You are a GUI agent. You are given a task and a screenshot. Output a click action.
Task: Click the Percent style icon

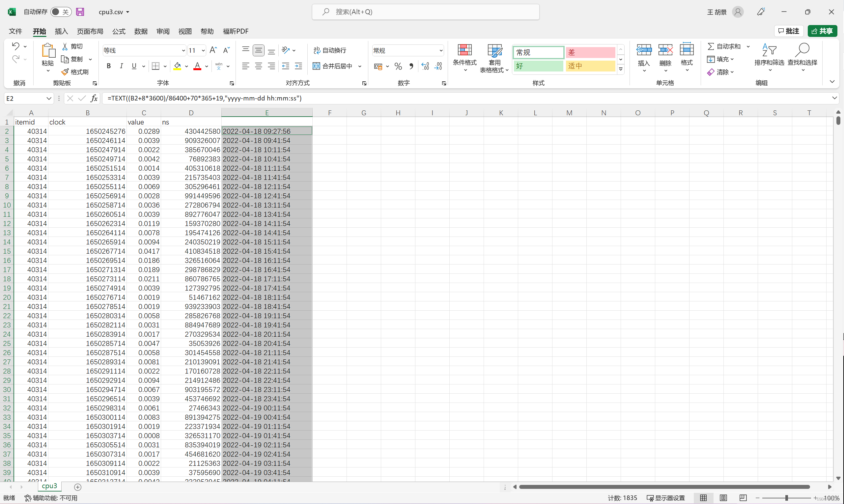tap(398, 66)
